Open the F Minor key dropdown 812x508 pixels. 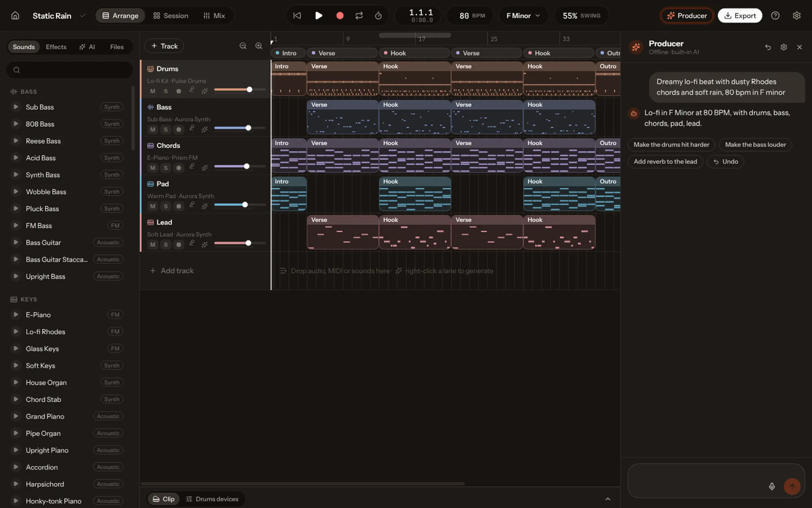coord(523,16)
